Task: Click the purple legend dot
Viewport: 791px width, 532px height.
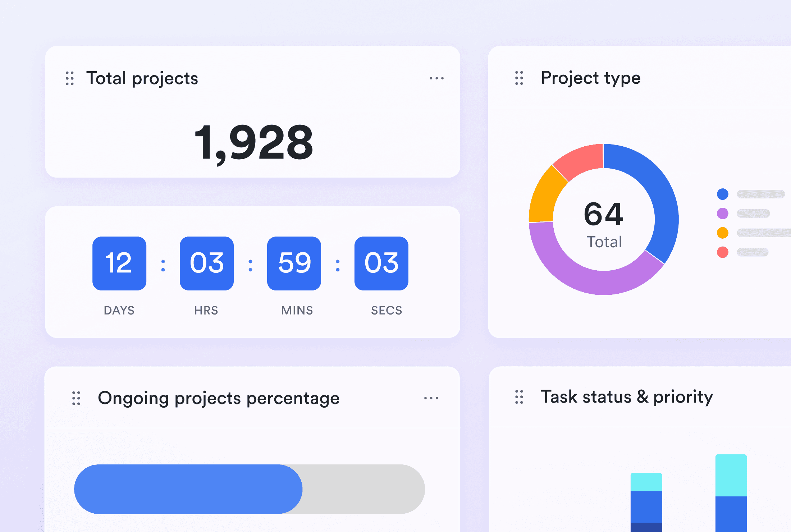Action: tap(722, 214)
